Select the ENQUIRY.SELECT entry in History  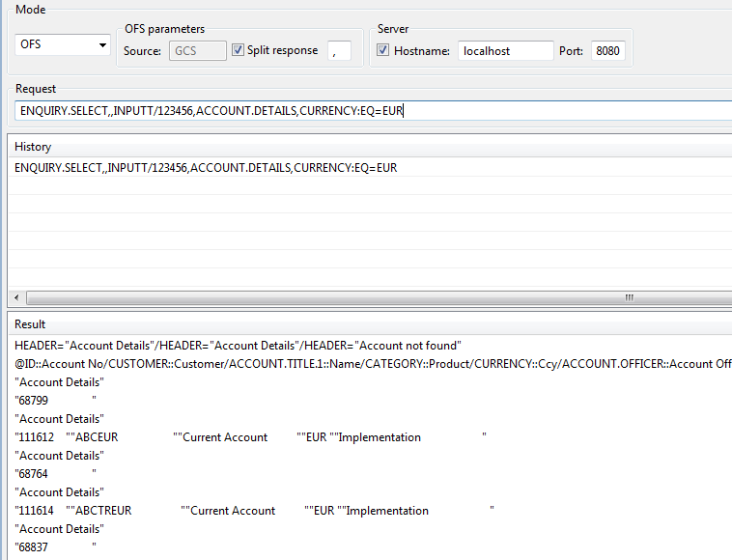click(206, 168)
